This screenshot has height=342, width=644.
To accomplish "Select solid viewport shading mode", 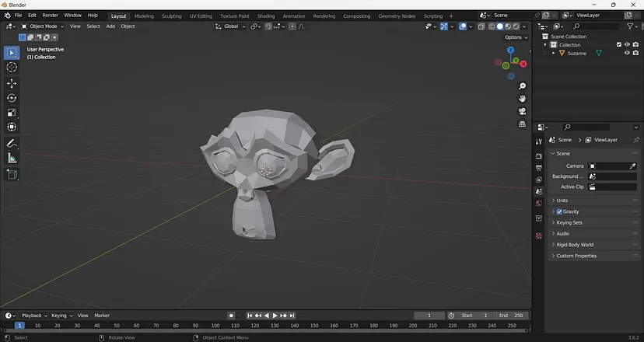I will [500, 26].
